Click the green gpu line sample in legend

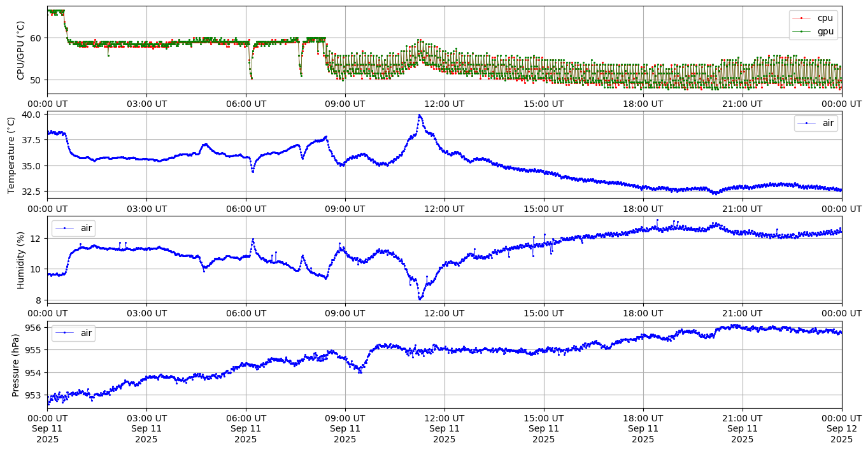click(x=802, y=31)
